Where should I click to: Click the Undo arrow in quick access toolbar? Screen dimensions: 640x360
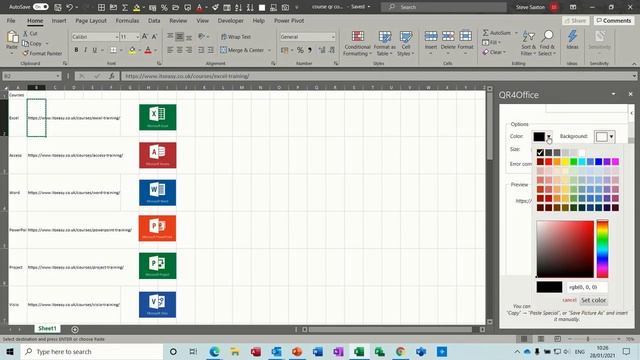(69, 7)
